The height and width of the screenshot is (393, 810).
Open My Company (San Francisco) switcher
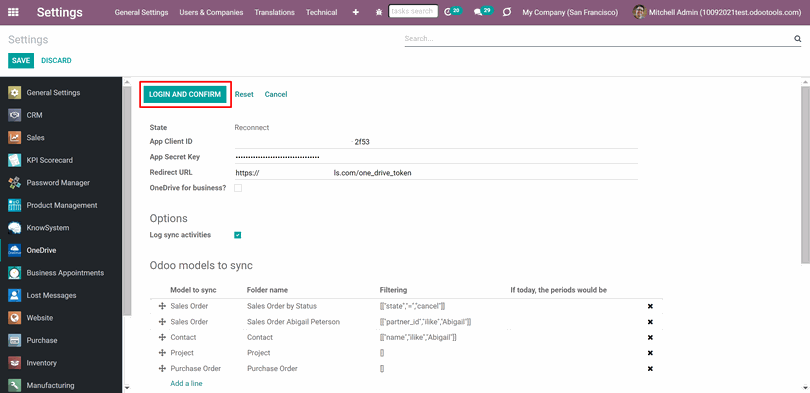(x=570, y=12)
